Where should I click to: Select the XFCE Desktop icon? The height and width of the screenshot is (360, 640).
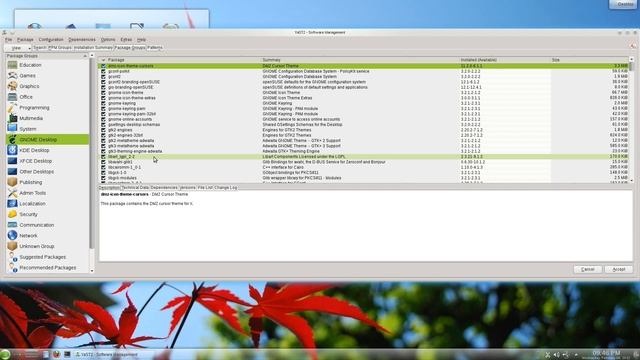tap(12, 161)
